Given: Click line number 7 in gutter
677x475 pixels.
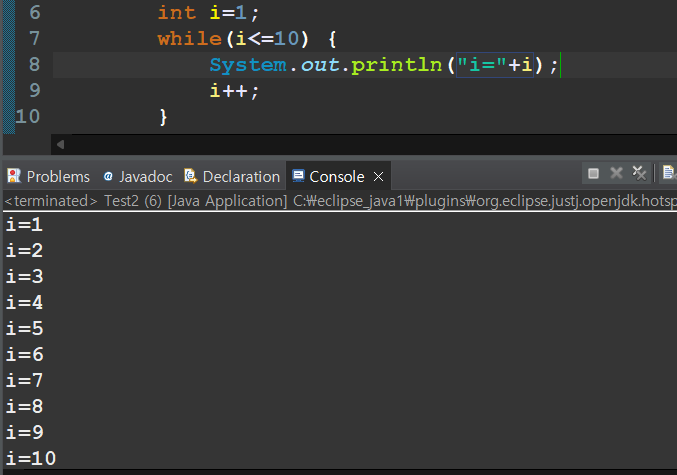Looking at the screenshot, I should pos(35,38).
